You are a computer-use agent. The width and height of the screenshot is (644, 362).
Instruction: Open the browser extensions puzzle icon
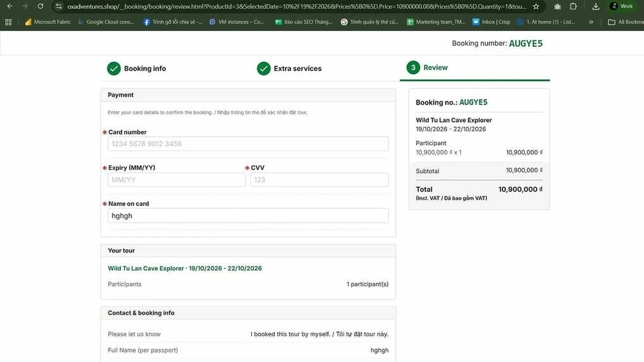click(573, 6)
